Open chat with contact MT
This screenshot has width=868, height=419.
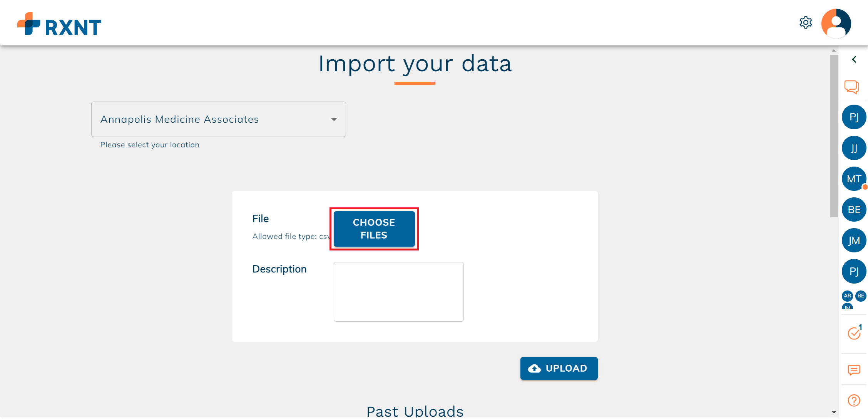point(854,179)
